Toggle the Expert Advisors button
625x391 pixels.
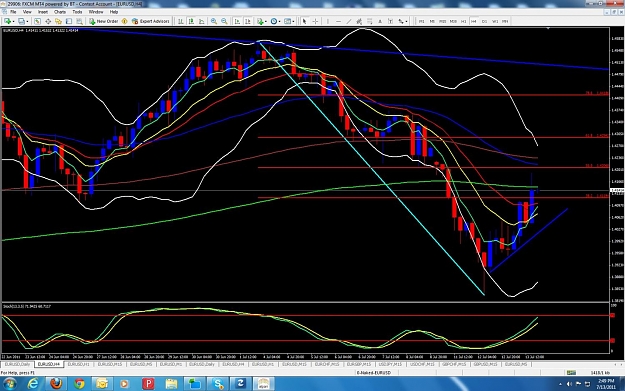point(151,21)
